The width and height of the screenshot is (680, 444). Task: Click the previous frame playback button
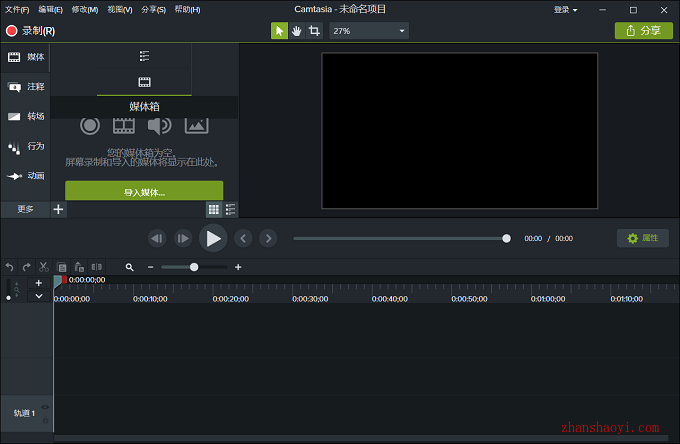[157, 238]
